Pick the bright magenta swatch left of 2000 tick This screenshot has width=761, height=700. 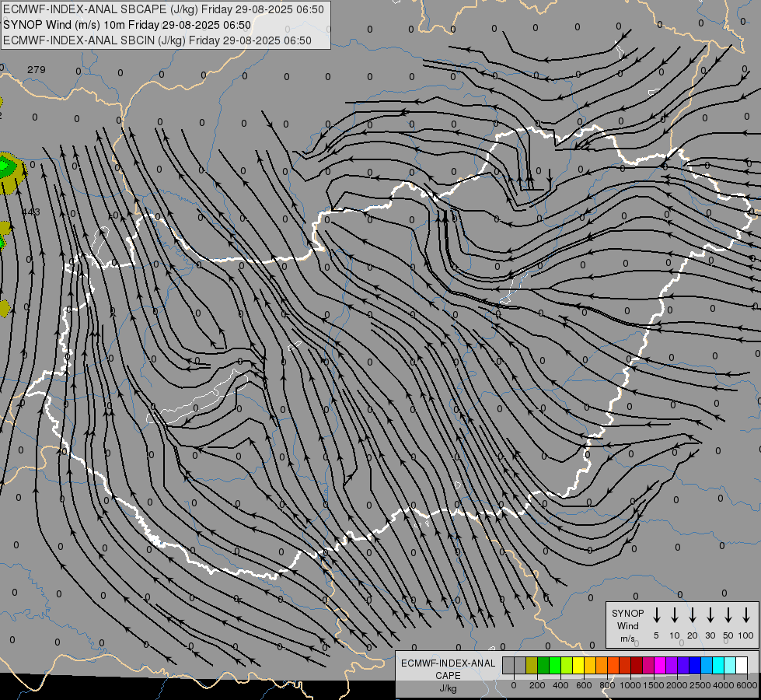[x=660, y=665]
